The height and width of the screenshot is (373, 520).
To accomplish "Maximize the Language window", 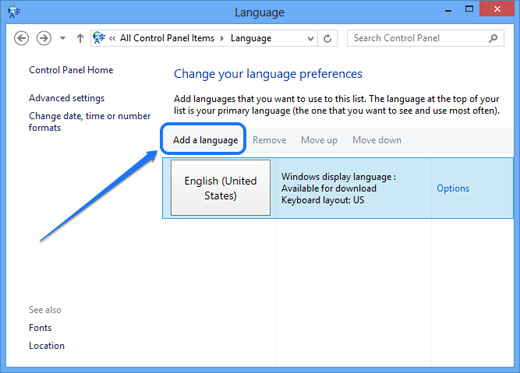I will tap(469, 9).
